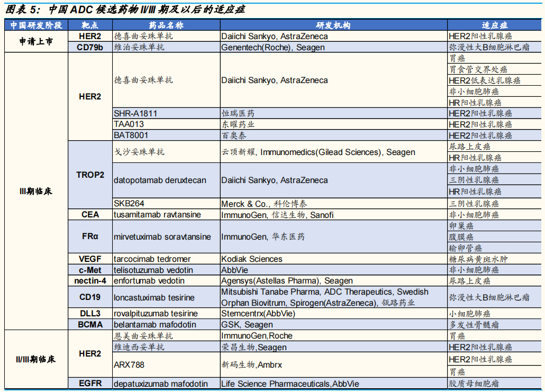
Task: Select the 'HER2低表达乳腺癌' indication
Action: tap(485, 80)
